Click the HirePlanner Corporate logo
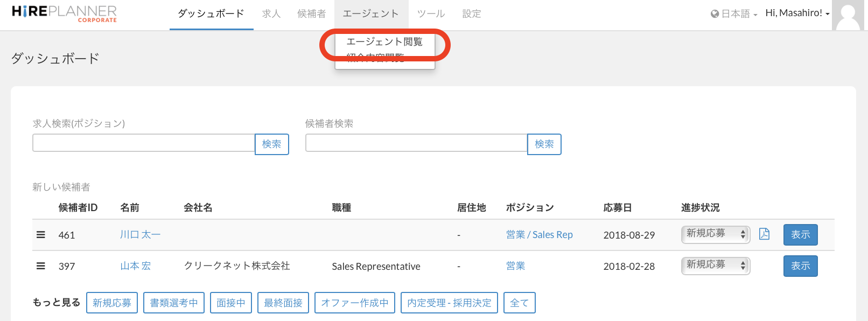The width and height of the screenshot is (868, 321). (64, 13)
